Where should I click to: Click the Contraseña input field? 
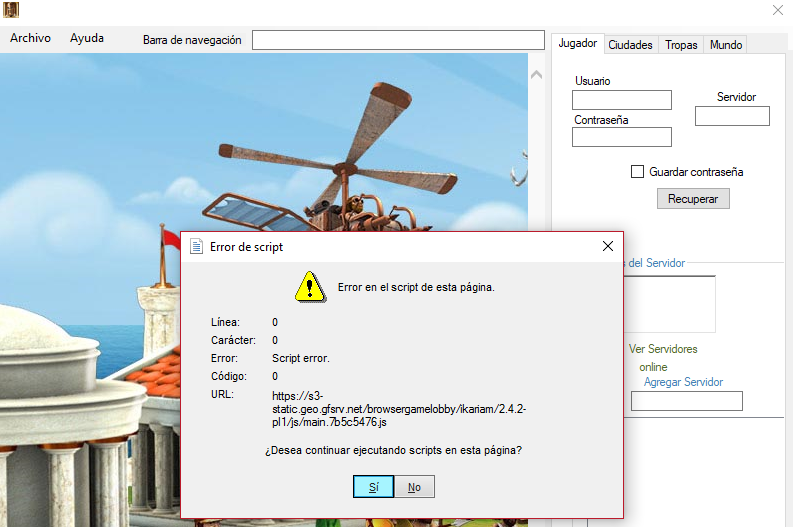pyautogui.click(x=622, y=137)
